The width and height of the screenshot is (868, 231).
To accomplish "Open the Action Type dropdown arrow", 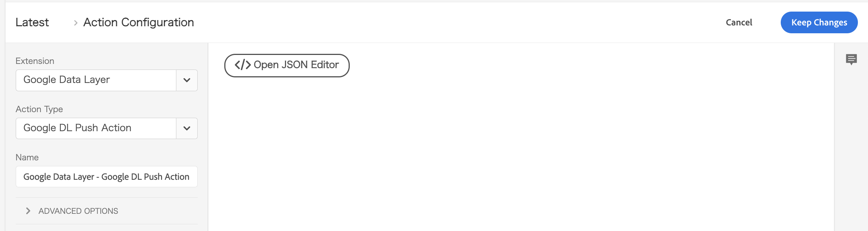I will click(x=187, y=129).
